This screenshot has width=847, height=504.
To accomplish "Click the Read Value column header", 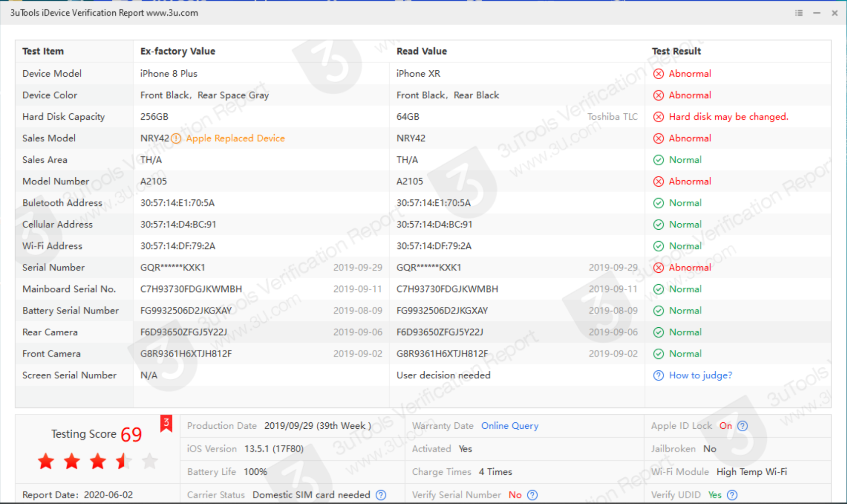I will click(422, 51).
